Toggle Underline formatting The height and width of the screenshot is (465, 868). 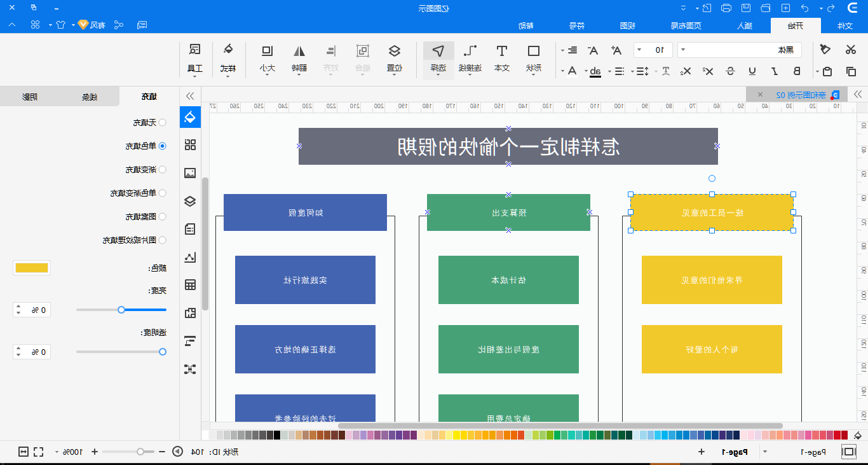click(752, 71)
